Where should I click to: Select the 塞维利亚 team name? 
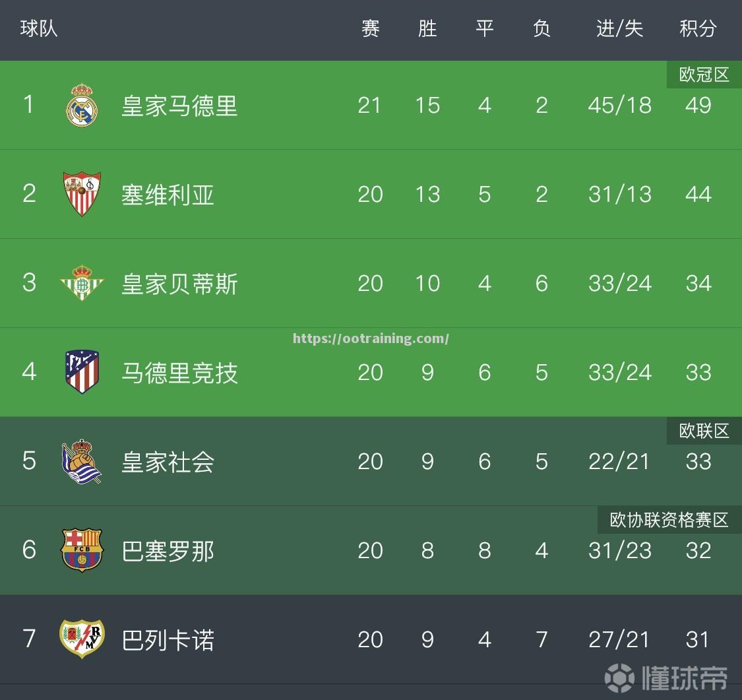click(168, 194)
